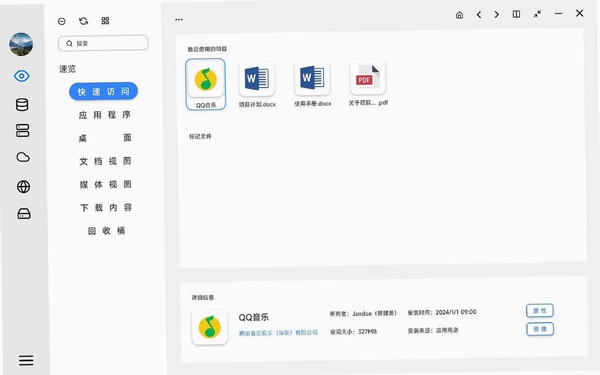Click the refresh icon above search
600x375 pixels.
pos(83,21)
